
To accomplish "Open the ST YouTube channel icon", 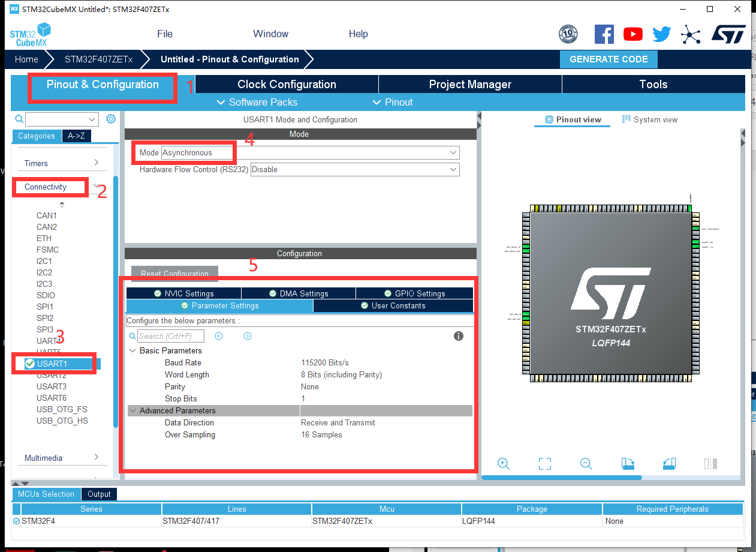I will coord(632,34).
